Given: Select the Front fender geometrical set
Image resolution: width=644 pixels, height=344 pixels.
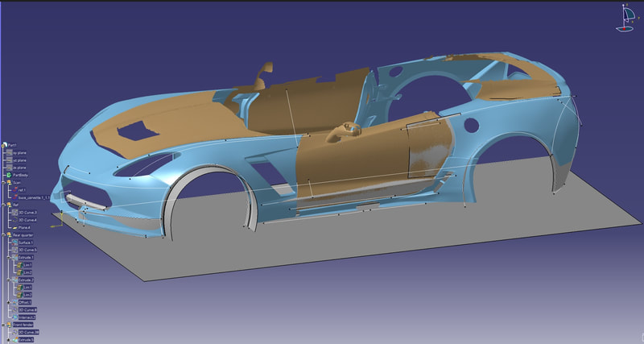Looking at the screenshot, I should (x=22, y=325).
